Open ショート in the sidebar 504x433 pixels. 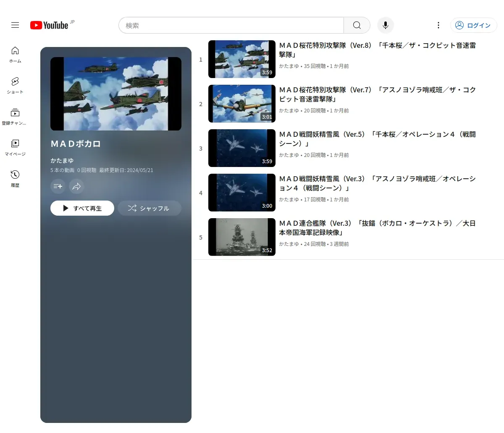[x=15, y=86]
